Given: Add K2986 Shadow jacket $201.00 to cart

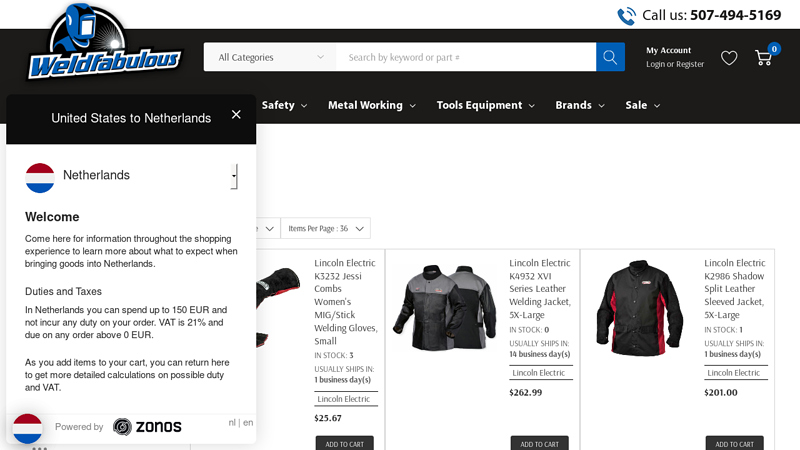Looking at the screenshot, I should [x=734, y=444].
